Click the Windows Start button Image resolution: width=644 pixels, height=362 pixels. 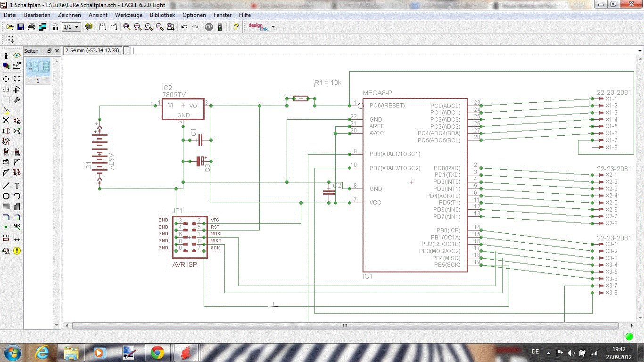12,352
